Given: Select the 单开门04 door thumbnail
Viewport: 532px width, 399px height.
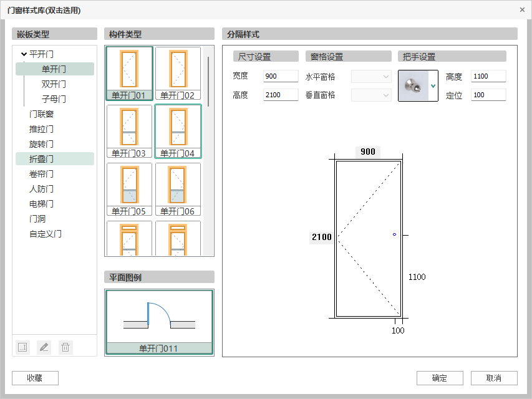Looking at the screenshot, I should point(178,132).
